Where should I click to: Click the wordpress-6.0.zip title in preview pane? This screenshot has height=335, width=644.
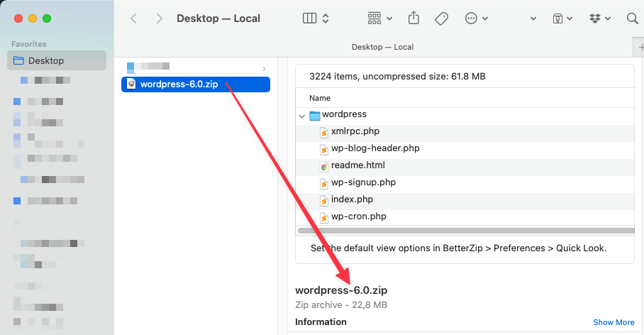point(341,290)
